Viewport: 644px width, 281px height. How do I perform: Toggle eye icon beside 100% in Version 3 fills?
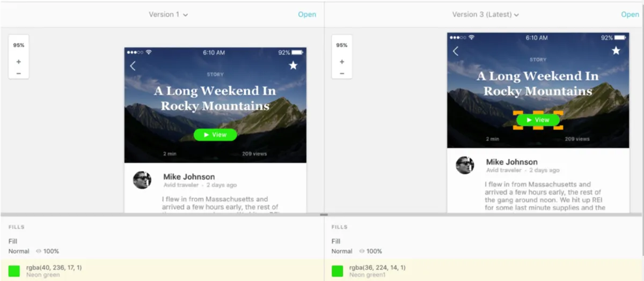362,251
